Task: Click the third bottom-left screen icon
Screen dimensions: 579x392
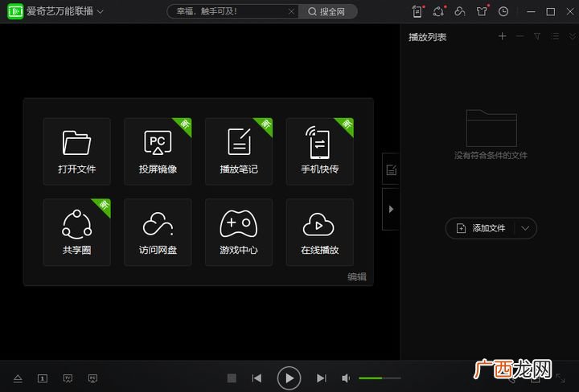Action: [x=68, y=378]
